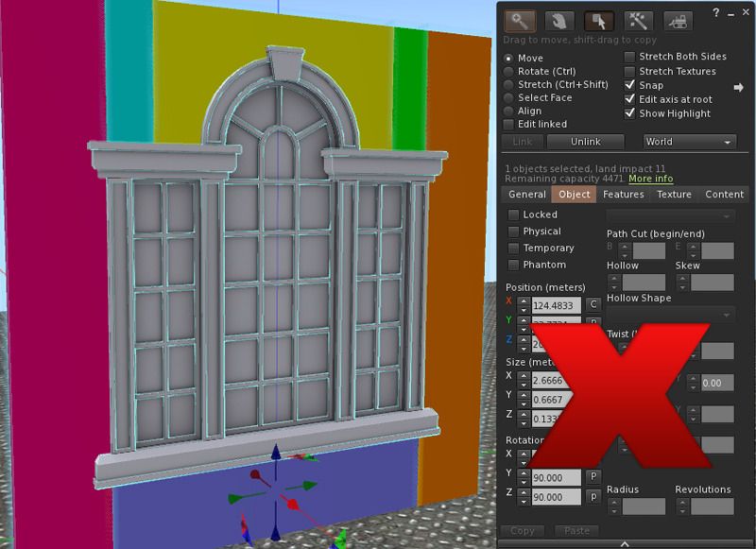
Task: Select the Create wand tool
Action: (639, 21)
